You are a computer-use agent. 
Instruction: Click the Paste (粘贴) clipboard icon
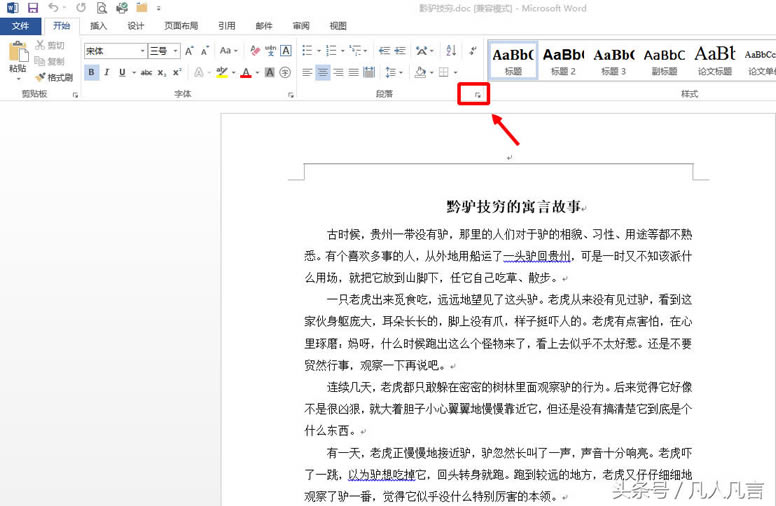coord(17,54)
